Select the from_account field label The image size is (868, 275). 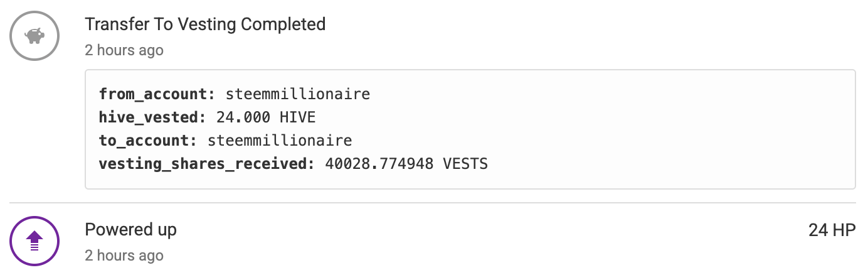click(153, 95)
